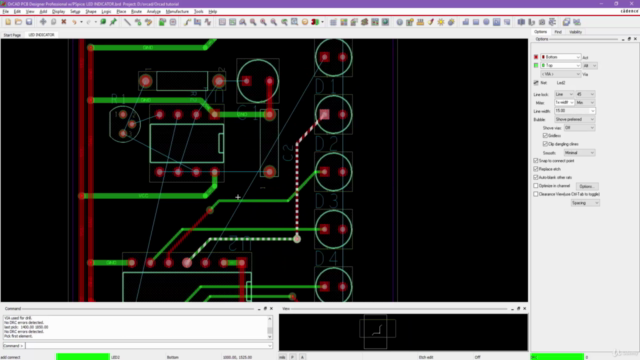Click the ruler-shaped toolbar icon
The width and height of the screenshot is (640, 360).
point(420,22)
